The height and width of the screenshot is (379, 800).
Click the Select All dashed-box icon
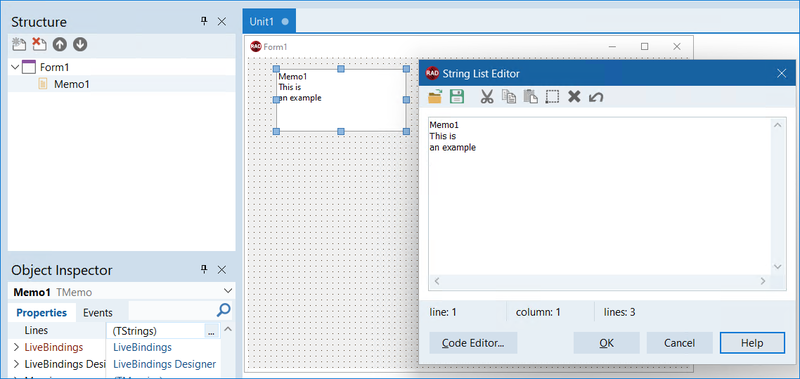pyautogui.click(x=552, y=97)
